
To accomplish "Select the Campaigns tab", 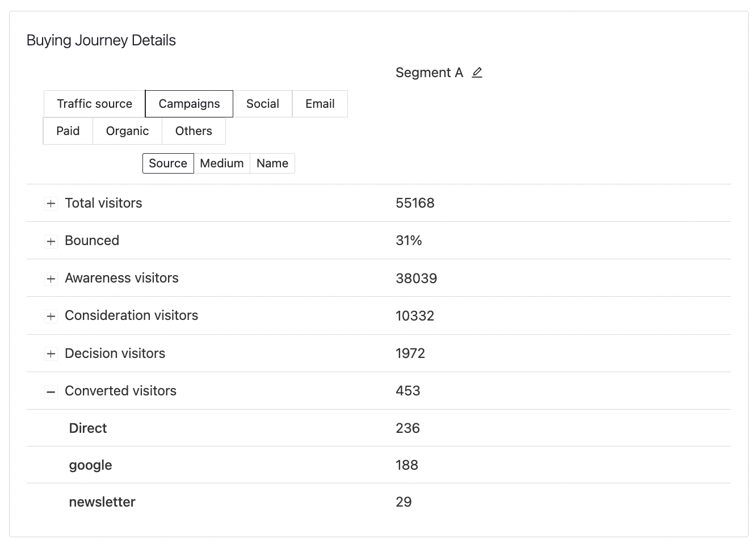I will (x=189, y=104).
